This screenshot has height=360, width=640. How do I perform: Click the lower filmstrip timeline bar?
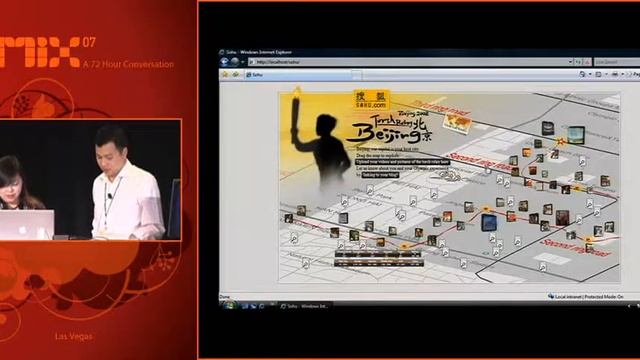click(x=378, y=263)
